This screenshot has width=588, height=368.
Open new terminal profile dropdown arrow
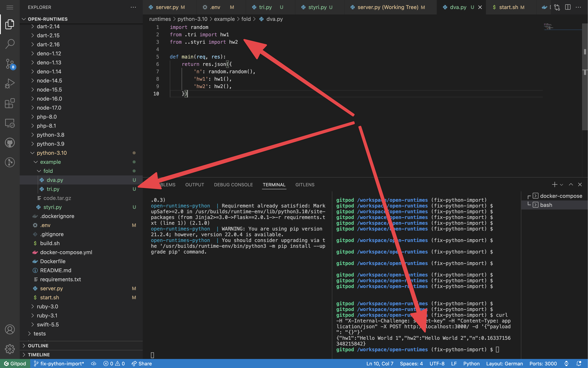(x=562, y=185)
